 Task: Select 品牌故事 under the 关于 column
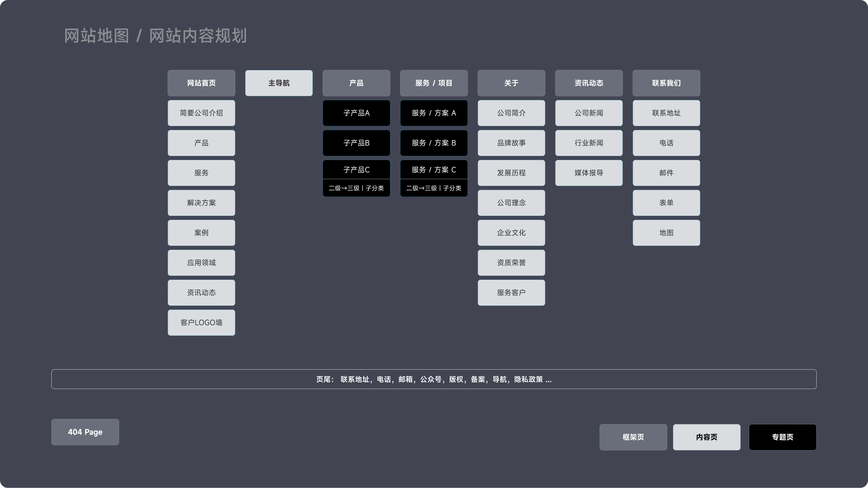point(511,143)
